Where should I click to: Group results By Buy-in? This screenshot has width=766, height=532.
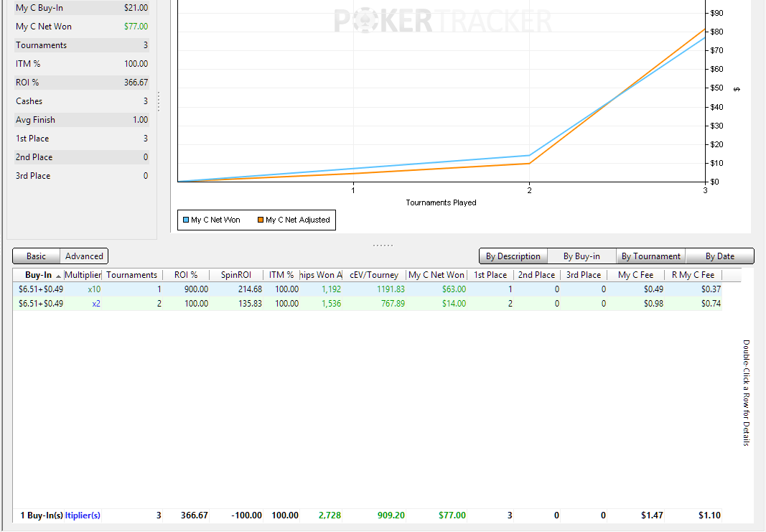coord(581,256)
